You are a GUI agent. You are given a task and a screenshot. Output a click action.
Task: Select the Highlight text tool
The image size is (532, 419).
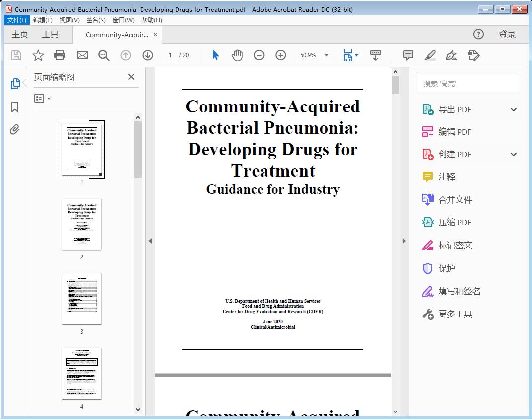(429, 55)
